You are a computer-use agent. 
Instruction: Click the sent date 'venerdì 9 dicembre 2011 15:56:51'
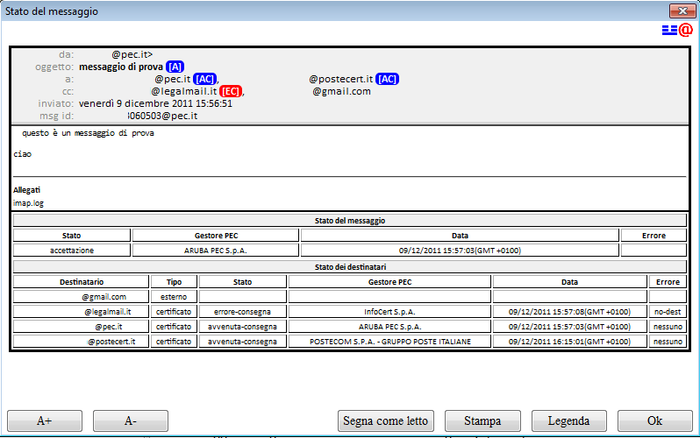(155, 104)
